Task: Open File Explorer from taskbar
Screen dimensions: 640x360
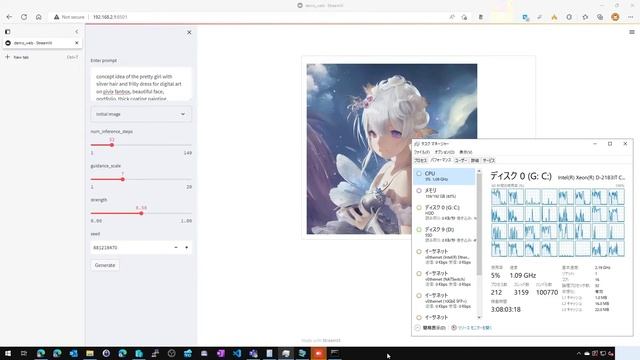Action: [x=90, y=353]
